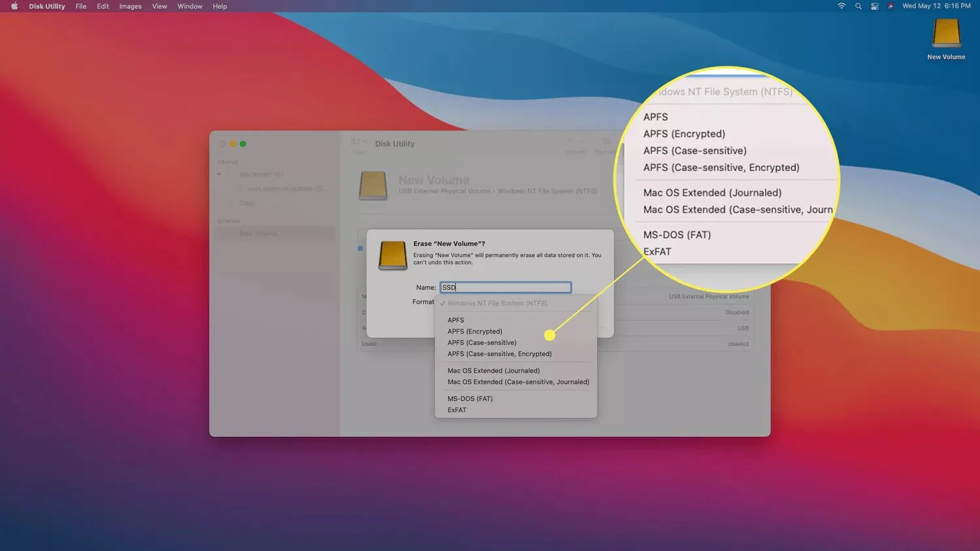Click the menu bar date and time

pos(936,6)
